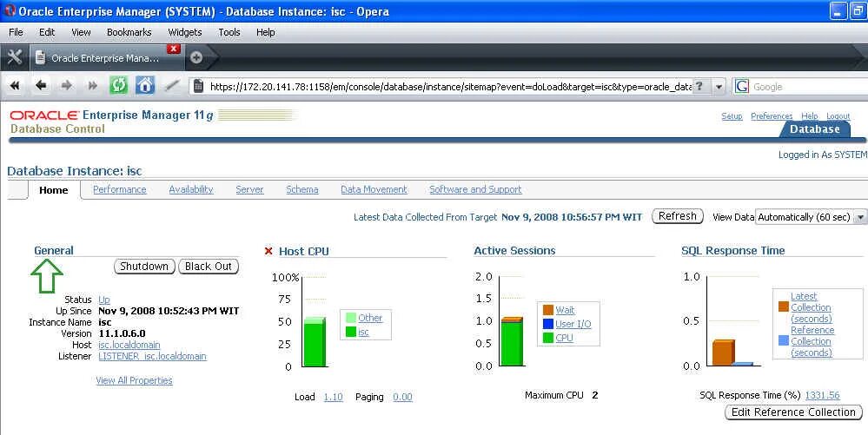Click the User I/O legend link
868x435 pixels.
pos(573,324)
